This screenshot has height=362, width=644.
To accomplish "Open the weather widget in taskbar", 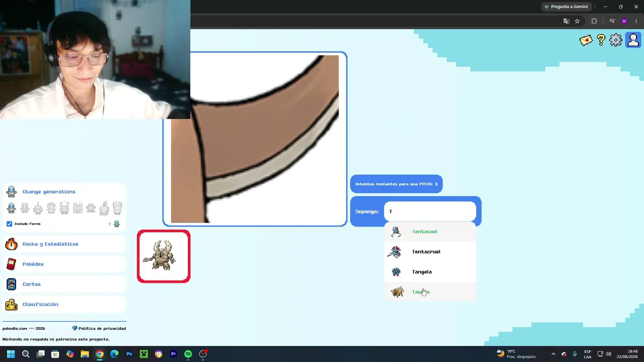I will tap(516, 354).
